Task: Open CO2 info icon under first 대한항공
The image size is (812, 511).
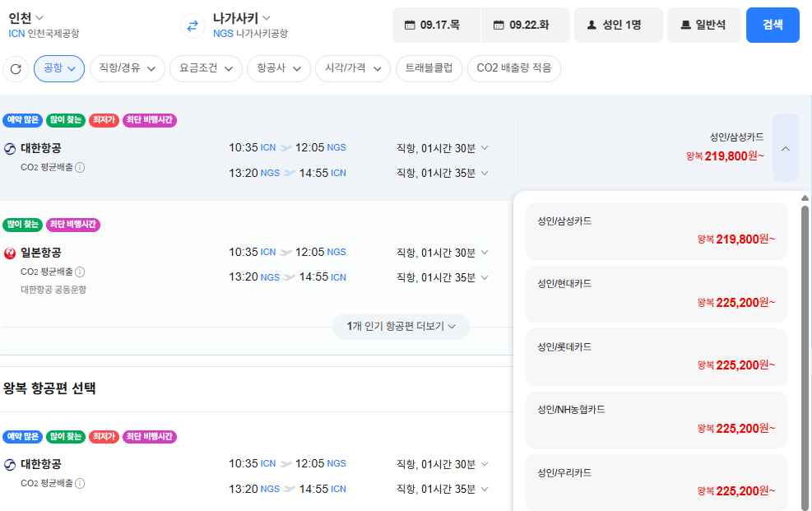Action: point(80,167)
